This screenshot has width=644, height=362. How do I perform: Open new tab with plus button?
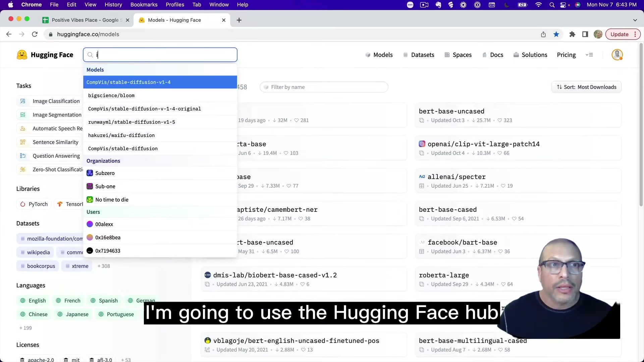point(239,20)
